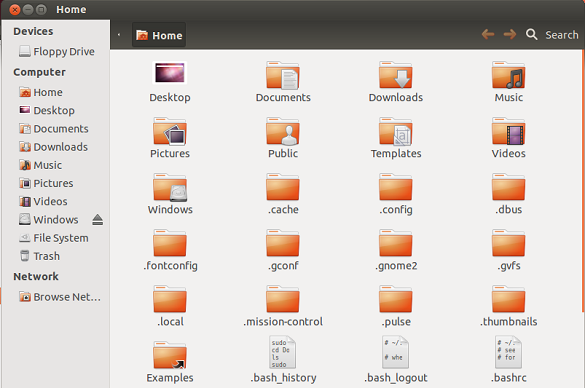Screen dimensions: 585x388
Task: Open Floppy Drive in sidebar
Action: [x=56, y=51]
